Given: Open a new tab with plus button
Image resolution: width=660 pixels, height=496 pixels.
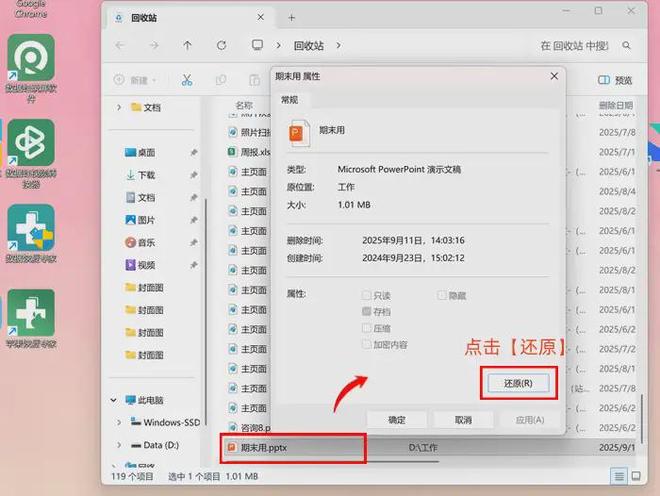Looking at the screenshot, I should [x=291, y=18].
